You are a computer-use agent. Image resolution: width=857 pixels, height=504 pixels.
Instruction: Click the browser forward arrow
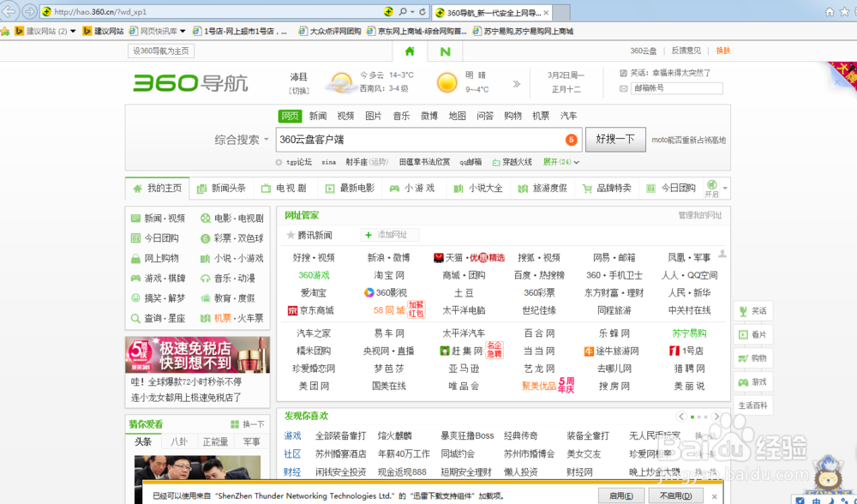[x=29, y=11]
